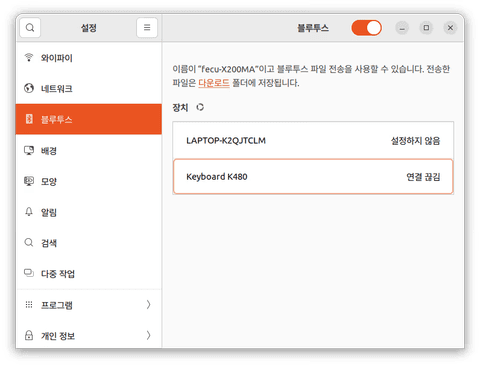Viewport: 480px width, 366px height.
Task: Select 블루투스 in the sidebar
Action: pos(89,119)
